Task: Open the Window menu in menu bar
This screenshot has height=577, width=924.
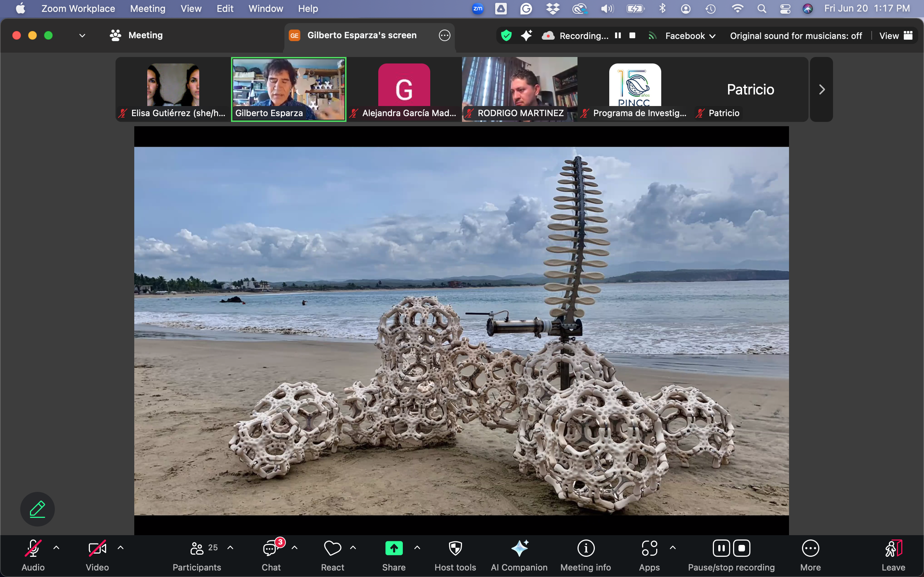Action: coord(265,8)
